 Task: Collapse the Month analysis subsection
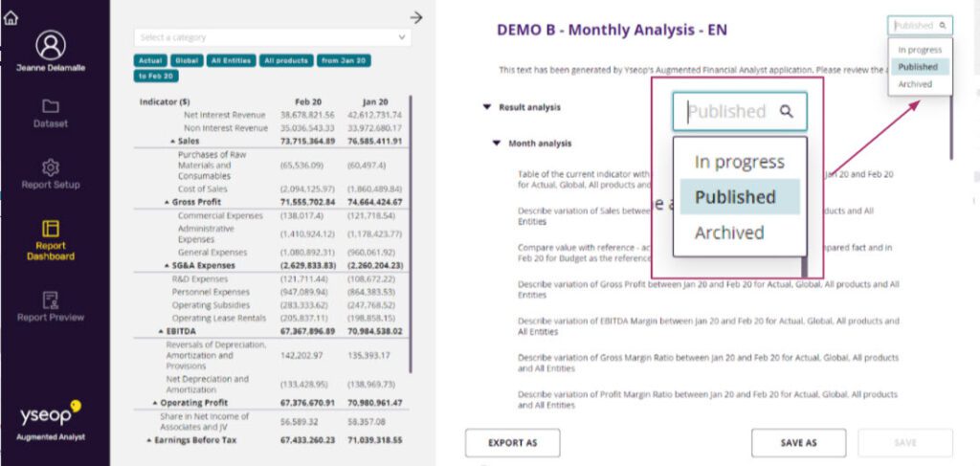(x=497, y=144)
